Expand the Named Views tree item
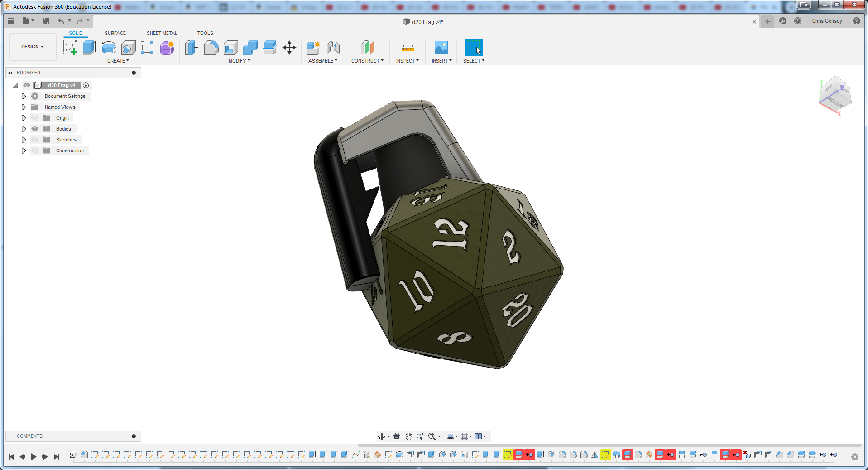 point(24,107)
